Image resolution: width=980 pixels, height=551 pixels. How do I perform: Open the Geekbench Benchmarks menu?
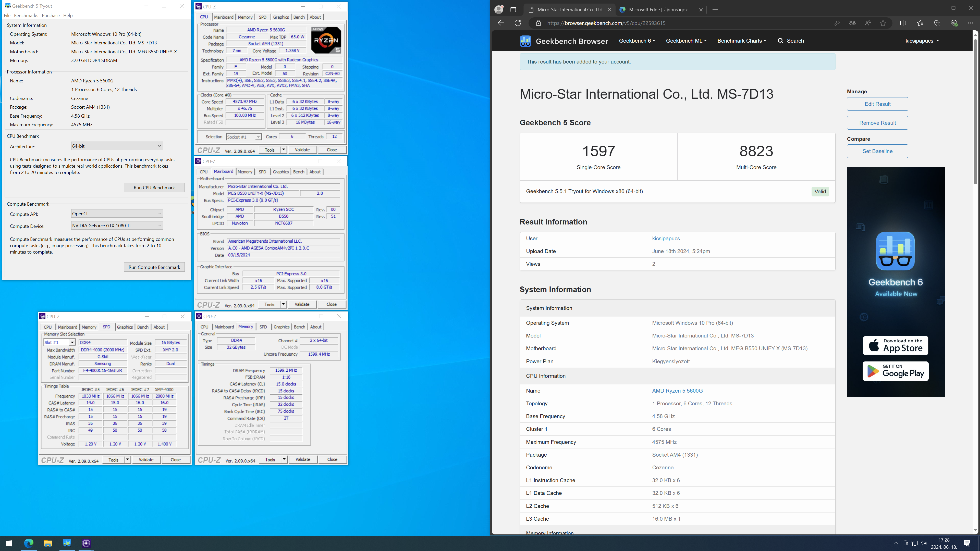point(26,16)
